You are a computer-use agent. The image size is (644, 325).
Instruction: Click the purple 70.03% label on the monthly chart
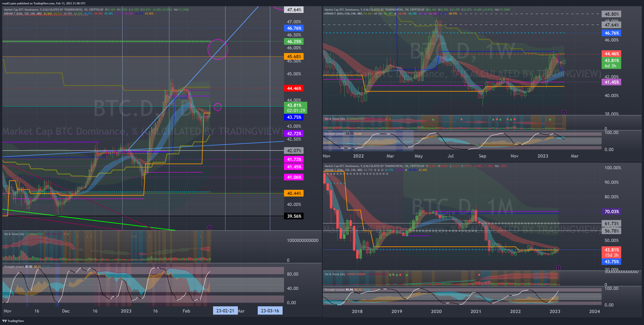coord(611,211)
